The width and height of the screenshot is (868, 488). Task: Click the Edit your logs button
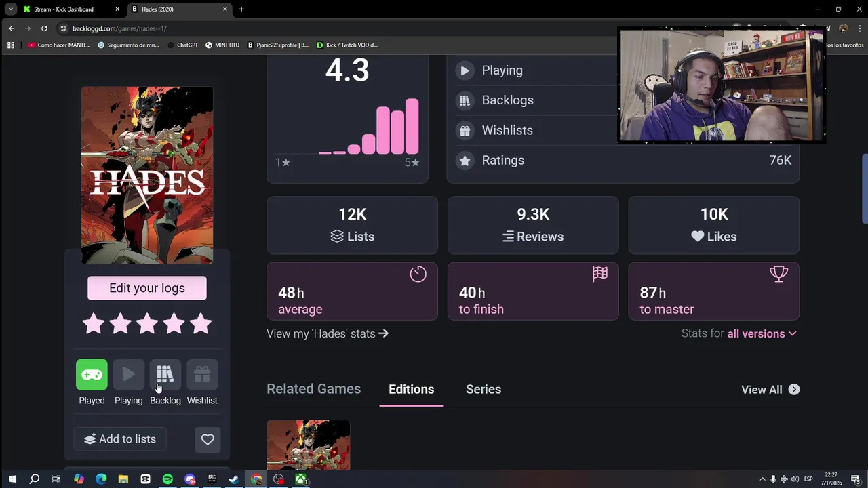[147, 288]
